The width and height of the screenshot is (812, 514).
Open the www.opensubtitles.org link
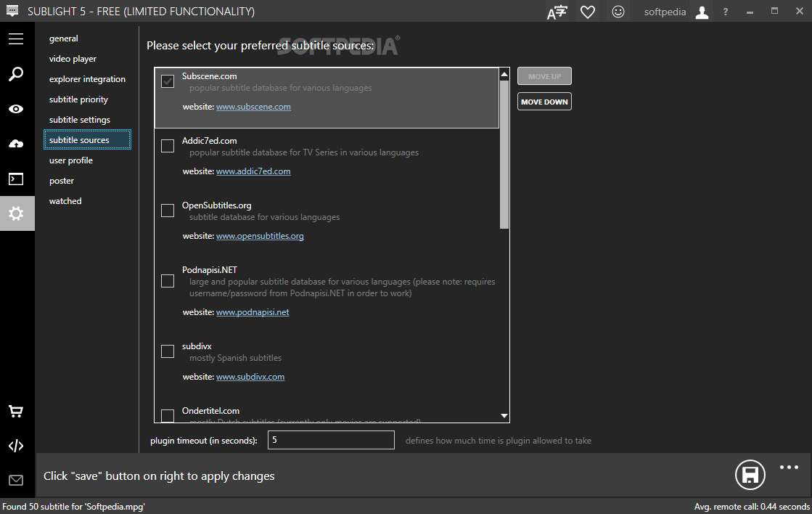(260, 236)
